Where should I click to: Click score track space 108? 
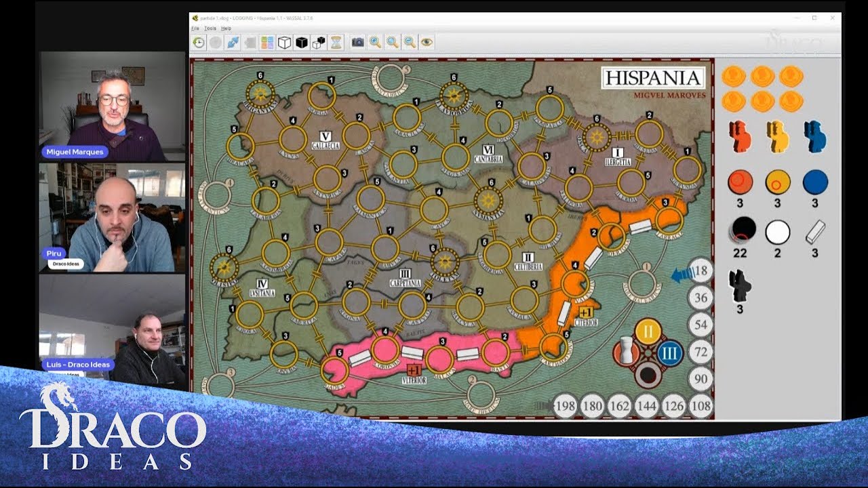coord(701,406)
